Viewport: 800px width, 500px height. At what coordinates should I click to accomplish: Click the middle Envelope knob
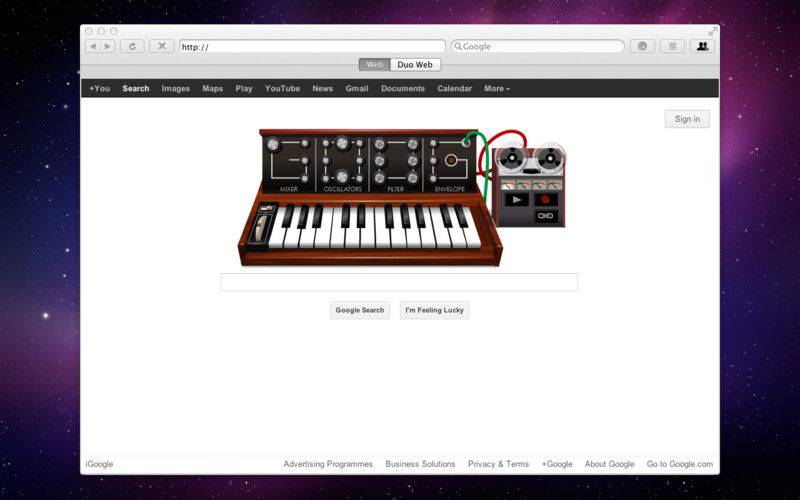[433, 161]
